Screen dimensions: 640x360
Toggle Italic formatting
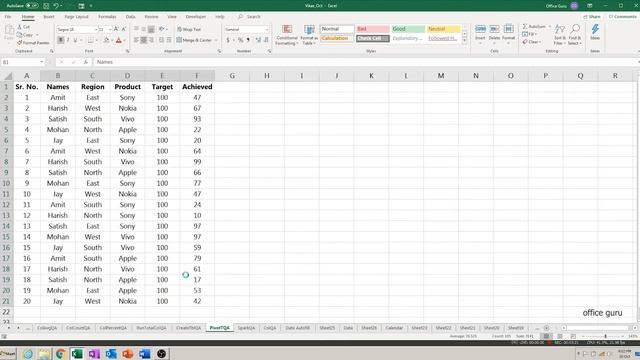coord(68,40)
